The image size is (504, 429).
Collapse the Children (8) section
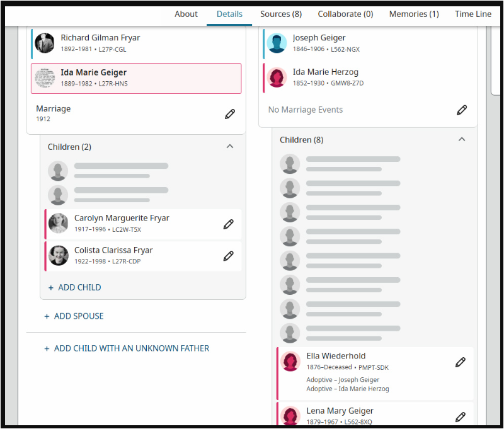click(462, 139)
